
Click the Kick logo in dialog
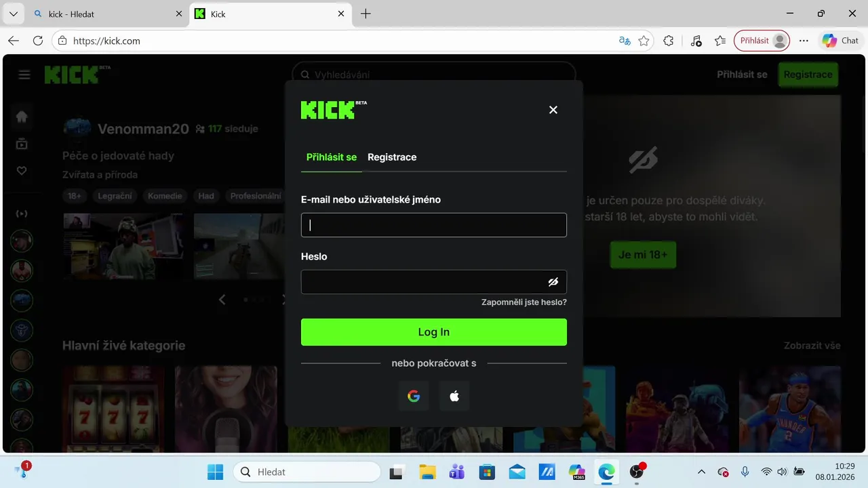click(x=334, y=110)
